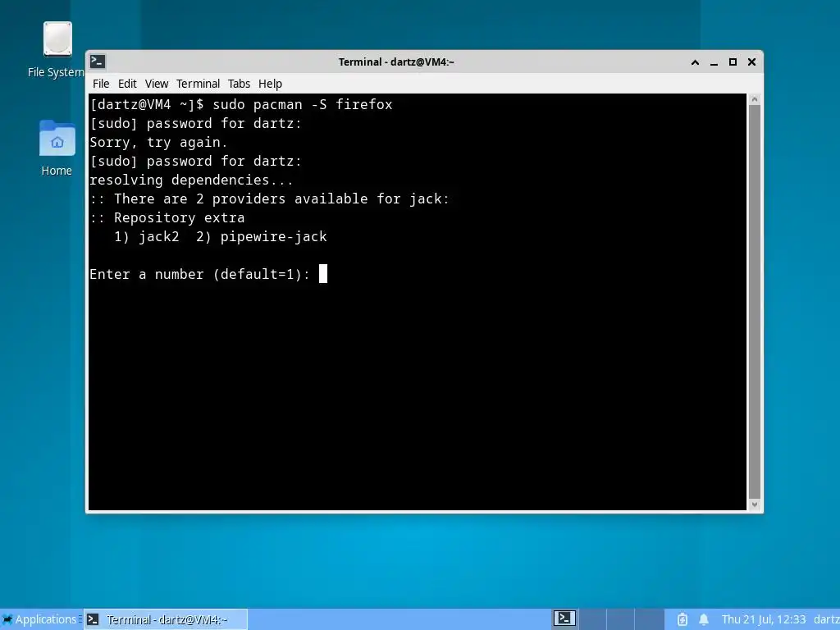Click the scrollbar down arrow in terminal
Screen dimensions: 840x630
tap(755, 504)
